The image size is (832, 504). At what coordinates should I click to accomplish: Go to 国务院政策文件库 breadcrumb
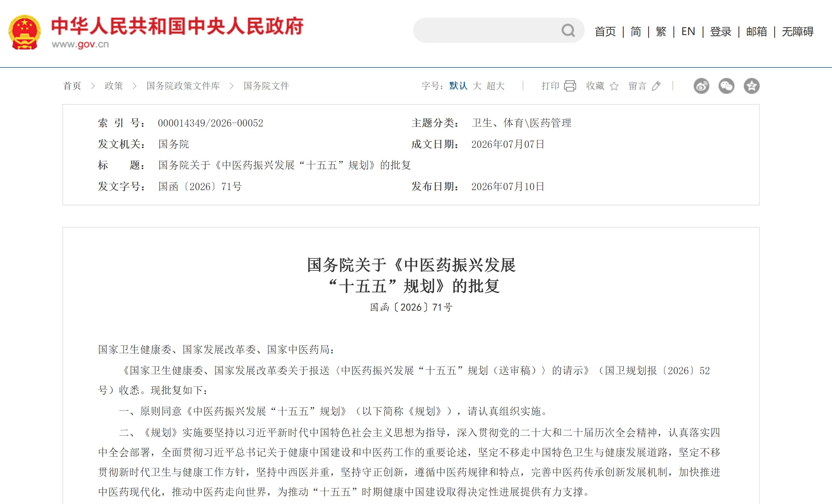pyautogui.click(x=183, y=86)
